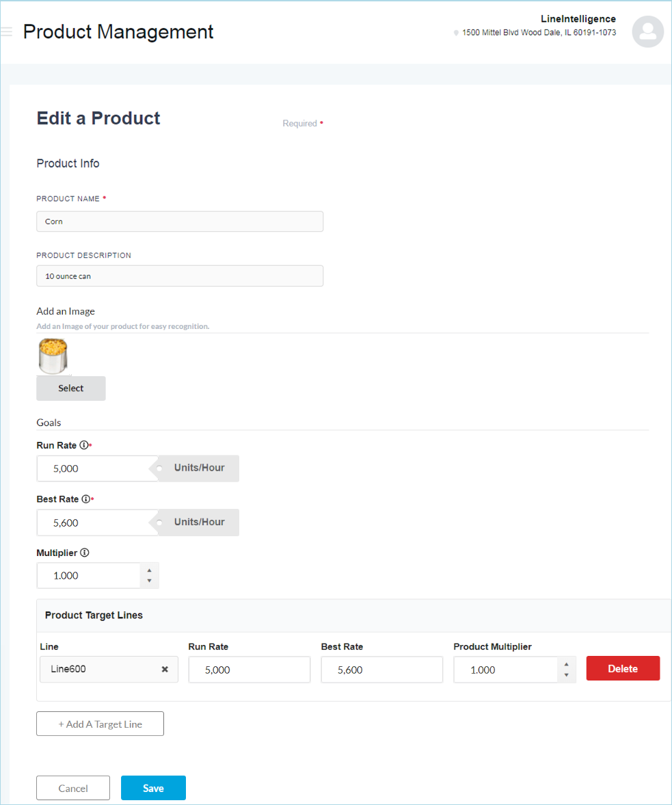Click the location pin icon by address
Screen dimensions: 672x805
[x=456, y=33]
